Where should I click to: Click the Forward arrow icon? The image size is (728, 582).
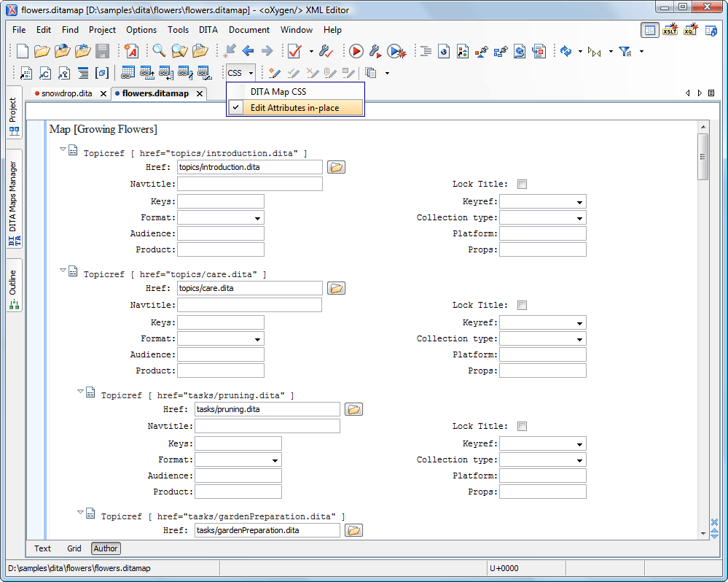[267, 51]
